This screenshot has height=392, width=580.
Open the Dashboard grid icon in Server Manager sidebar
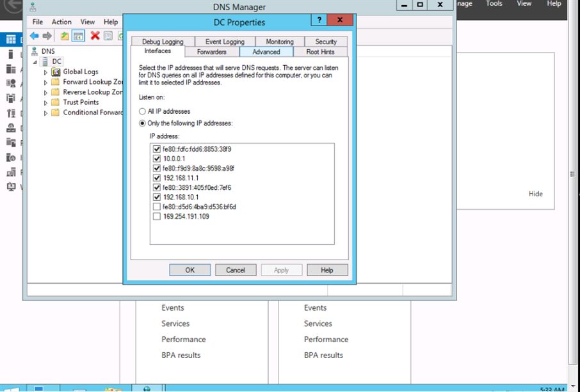coord(11,39)
